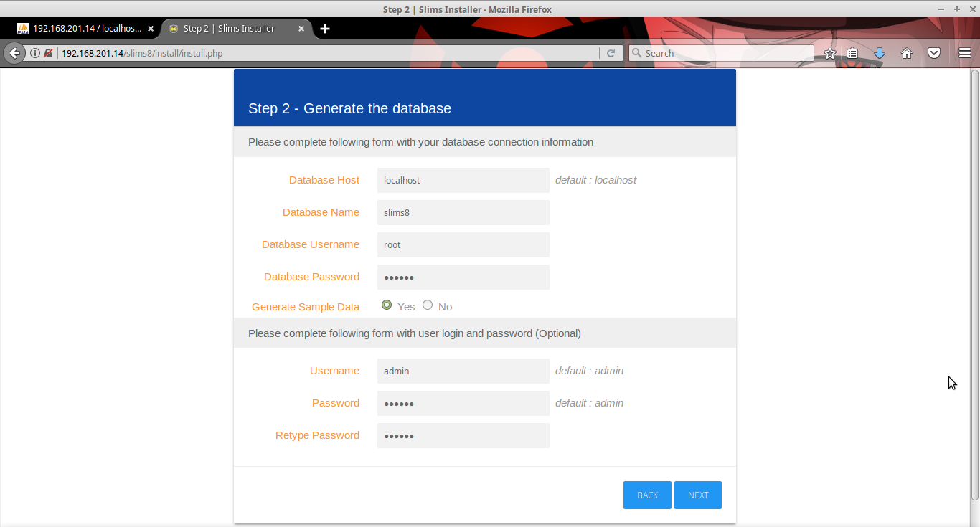The width and height of the screenshot is (980, 527).
Task: Go to Firefox home page icon
Action: [907, 53]
